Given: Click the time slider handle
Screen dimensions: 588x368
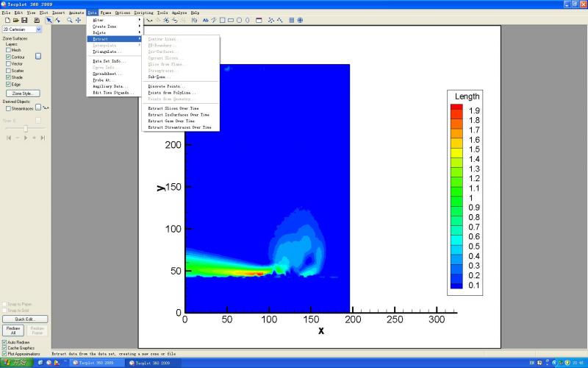Looking at the screenshot, I should 26,129.
